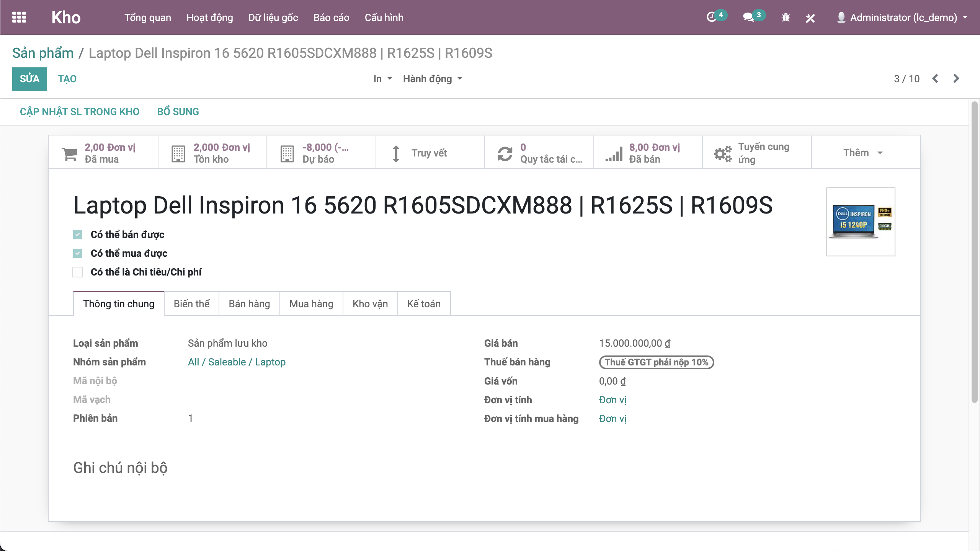
Task: Click the developer tools wrench icon
Action: click(x=810, y=18)
